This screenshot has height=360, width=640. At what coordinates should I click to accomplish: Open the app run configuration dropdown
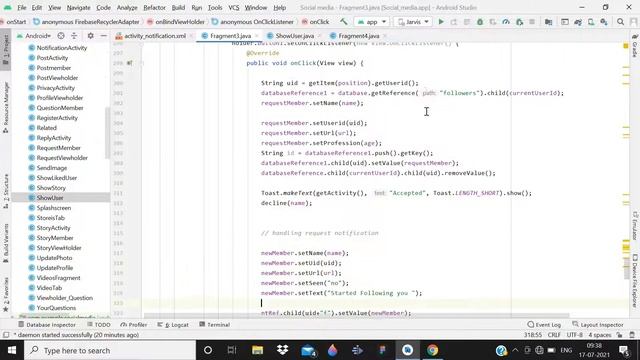click(x=371, y=22)
